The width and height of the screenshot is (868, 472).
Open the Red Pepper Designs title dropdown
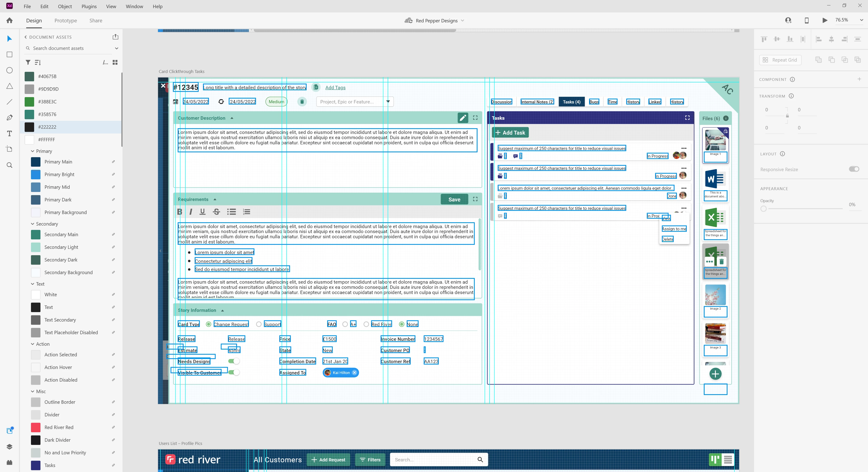click(x=462, y=21)
